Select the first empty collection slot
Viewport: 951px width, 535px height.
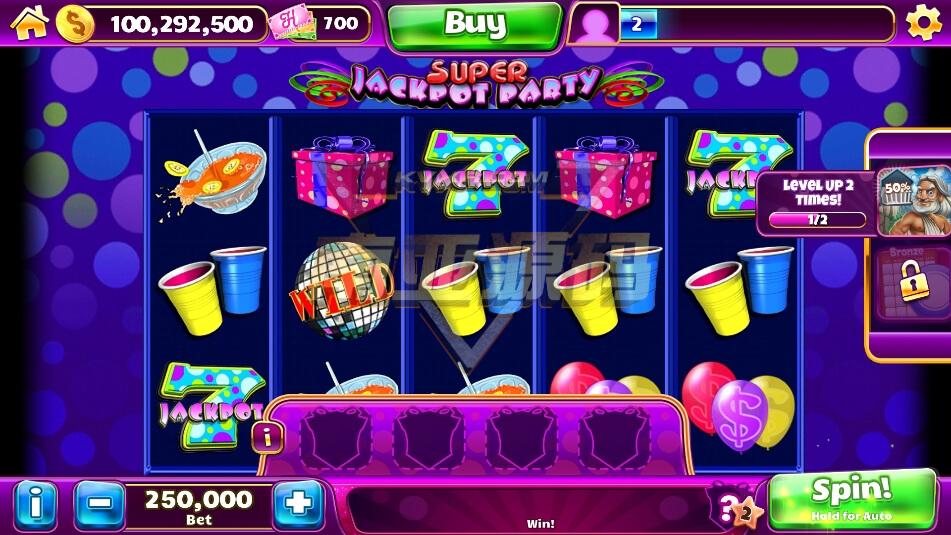click(335, 437)
